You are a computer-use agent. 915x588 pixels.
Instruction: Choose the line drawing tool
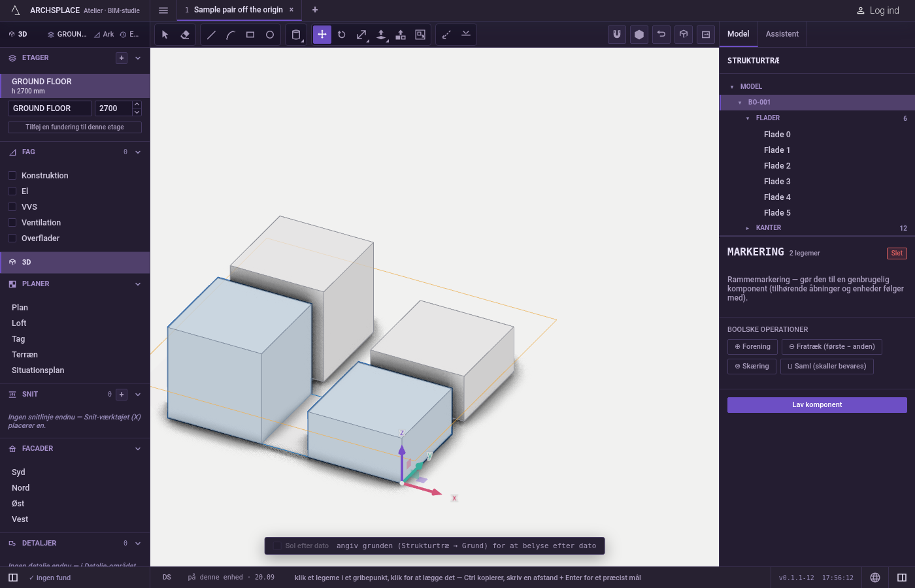(211, 35)
